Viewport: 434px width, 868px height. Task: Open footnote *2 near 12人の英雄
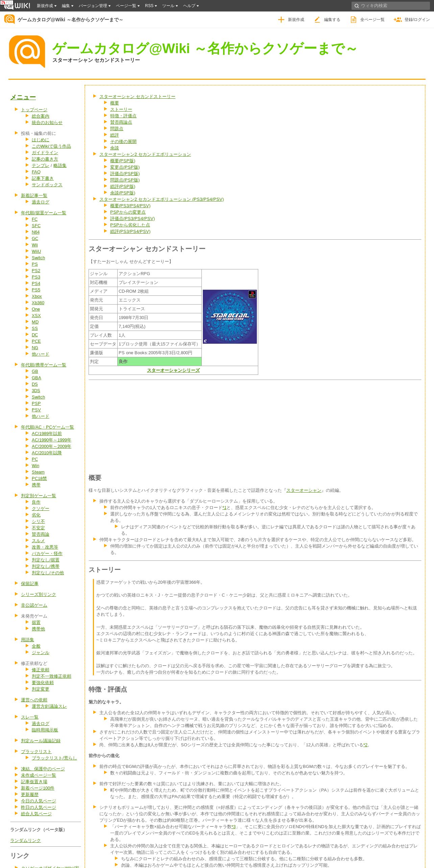[365, 745]
